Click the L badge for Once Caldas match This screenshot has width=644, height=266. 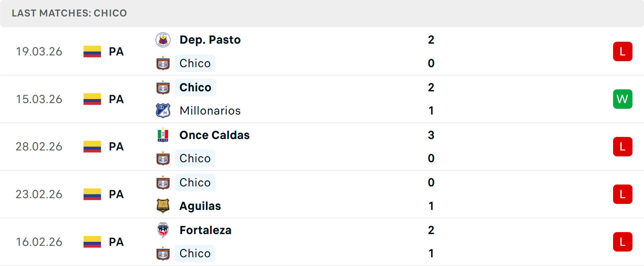(x=623, y=147)
